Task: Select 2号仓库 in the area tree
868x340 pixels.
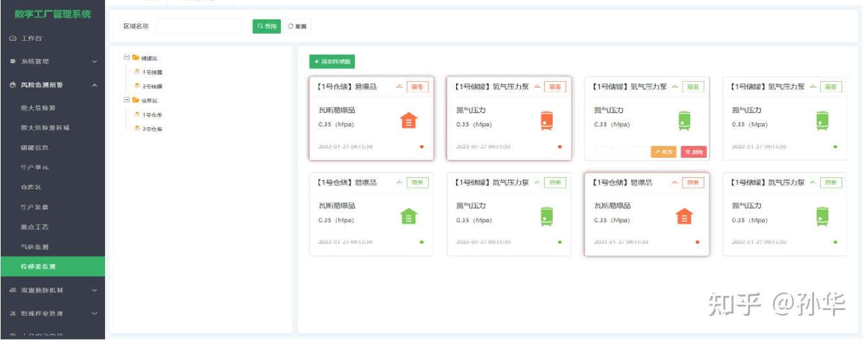Action: [152, 128]
